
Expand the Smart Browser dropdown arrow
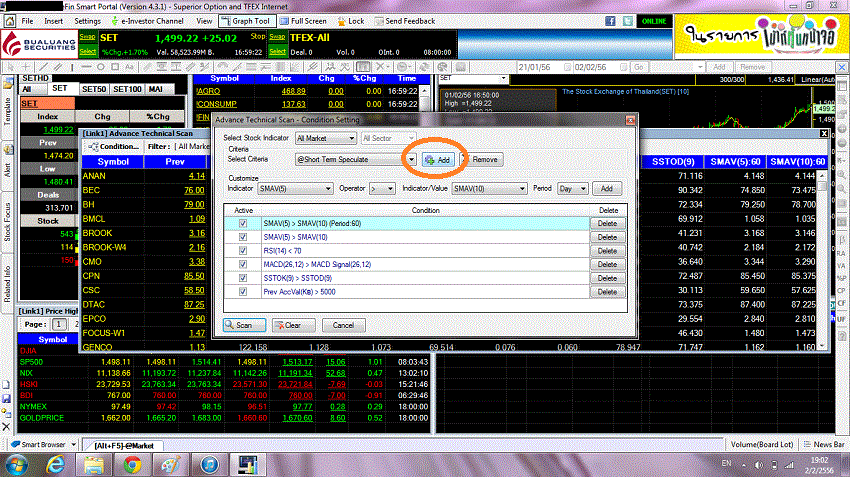pos(73,444)
